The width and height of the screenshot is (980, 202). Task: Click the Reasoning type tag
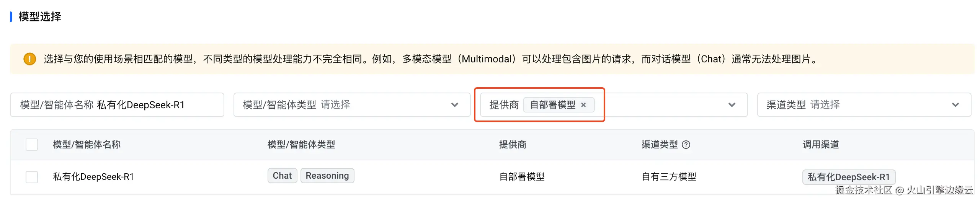pos(327,176)
